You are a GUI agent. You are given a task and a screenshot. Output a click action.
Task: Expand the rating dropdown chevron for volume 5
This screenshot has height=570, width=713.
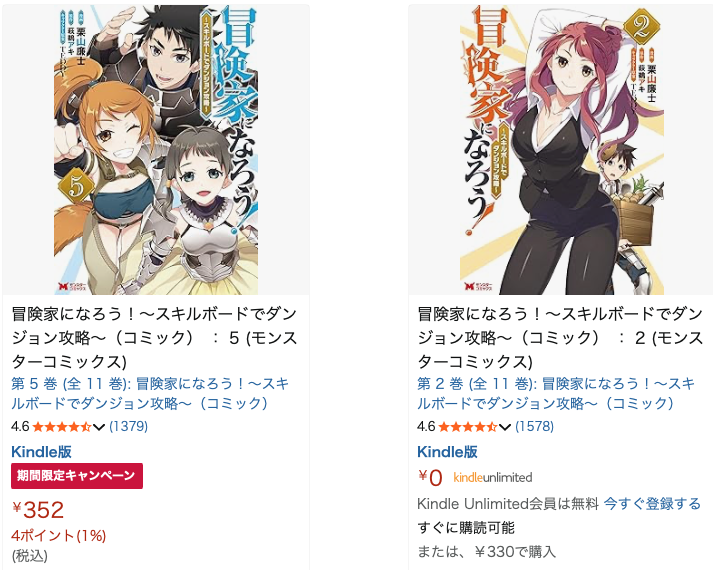tap(99, 427)
